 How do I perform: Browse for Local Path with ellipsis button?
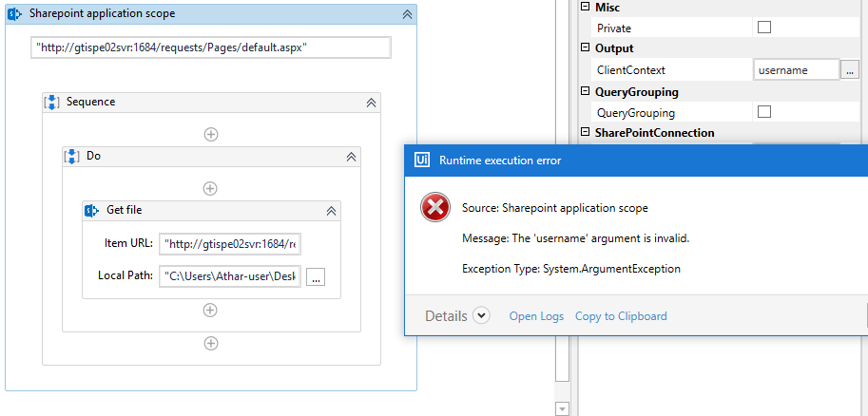pos(317,276)
